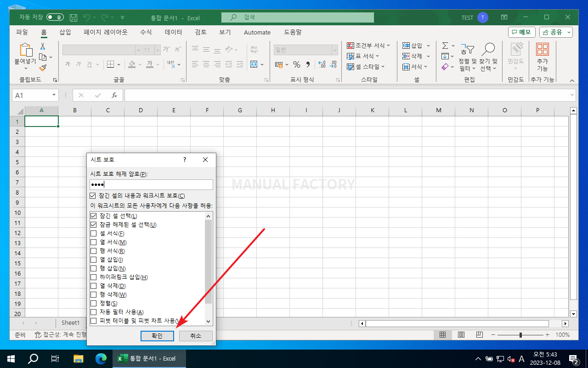Select the Sheet1 tab
588x368 pixels.
click(71, 323)
